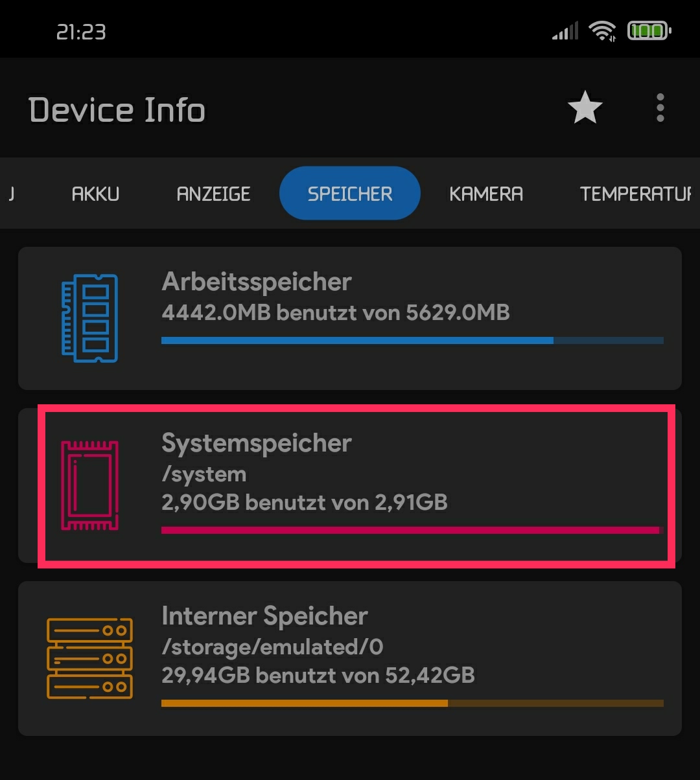
Task: Open the three-dot overflow menu
Action: pyautogui.click(x=660, y=108)
